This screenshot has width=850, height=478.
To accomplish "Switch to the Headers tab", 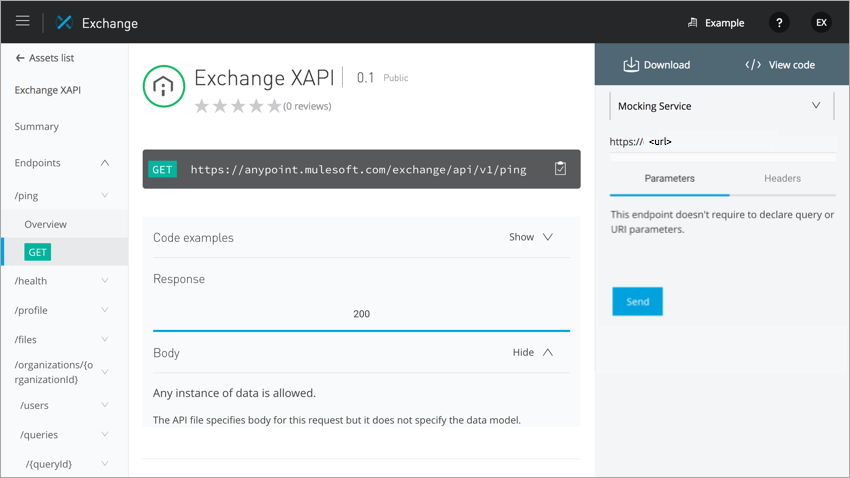I will click(x=782, y=178).
